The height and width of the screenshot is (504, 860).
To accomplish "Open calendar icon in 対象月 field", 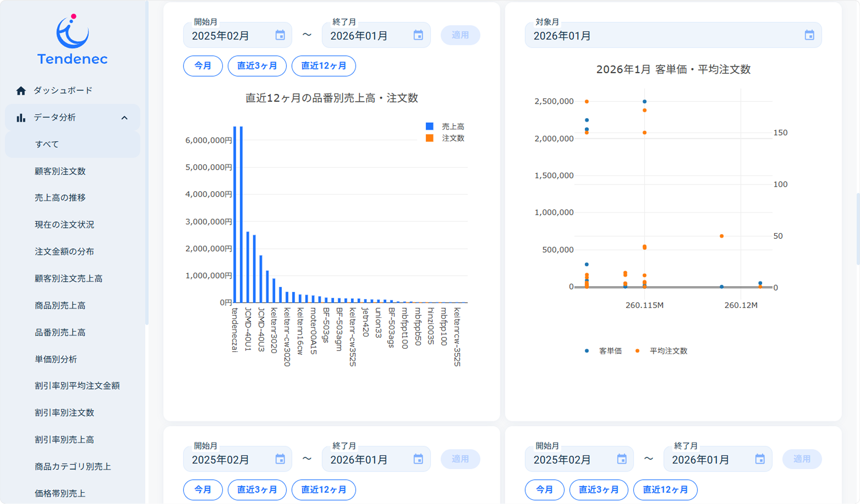I will [x=809, y=35].
